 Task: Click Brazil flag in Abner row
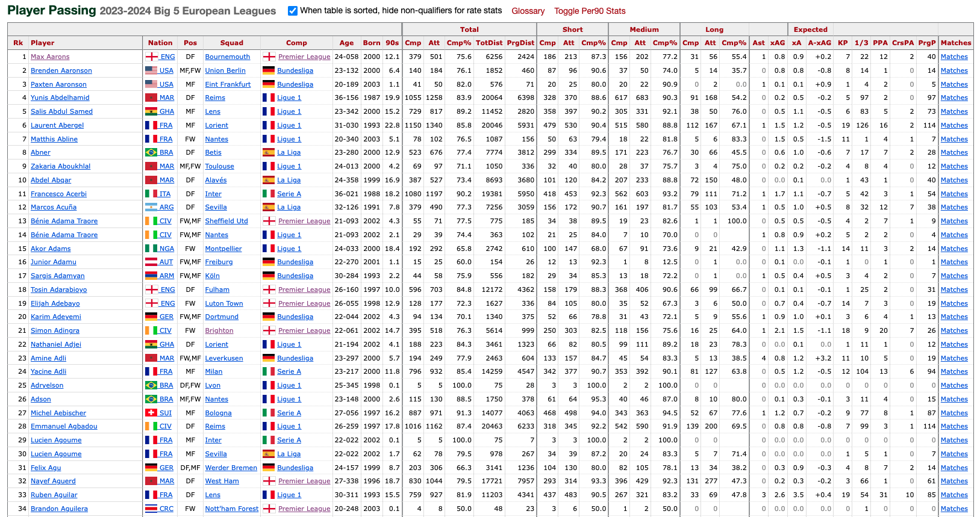(x=151, y=152)
